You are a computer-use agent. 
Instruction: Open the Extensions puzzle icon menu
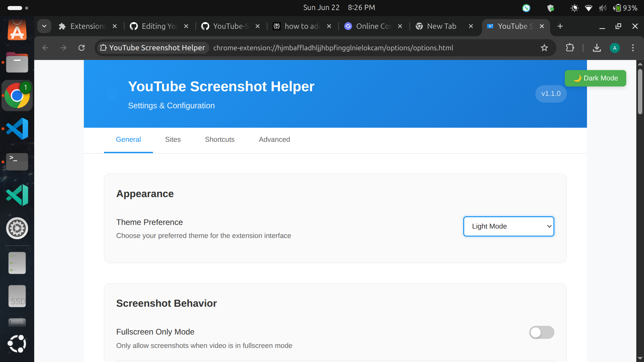tap(570, 48)
